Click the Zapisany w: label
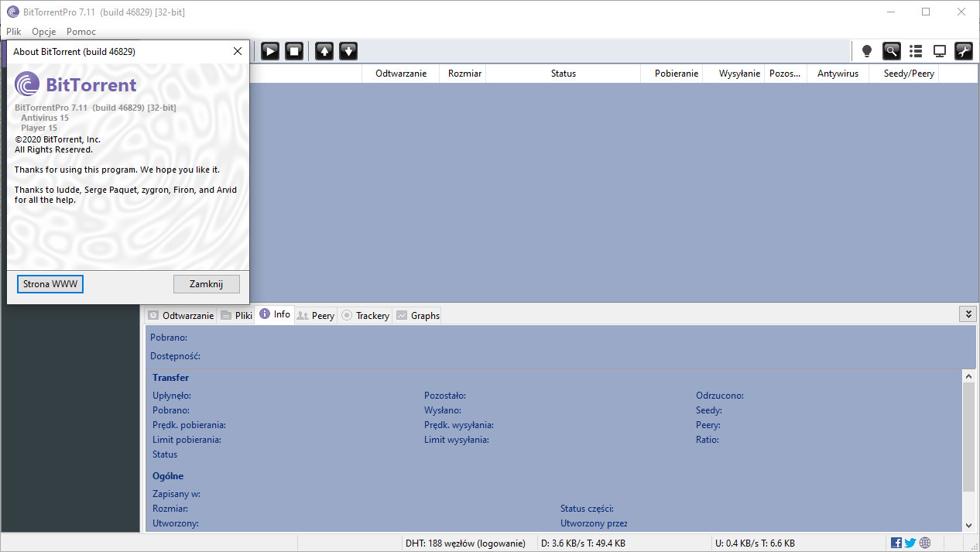Image resolution: width=980 pixels, height=552 pixels. (x=176, y=494)
